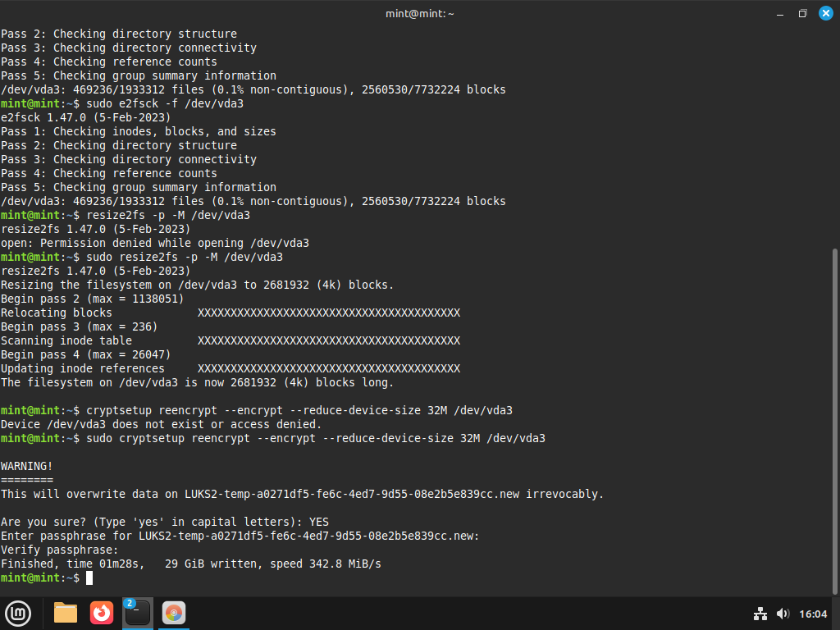Viewport: 840px width, 630px height.
Task: Click the WARNING! text in terminal output
Action: click(27, 466)
